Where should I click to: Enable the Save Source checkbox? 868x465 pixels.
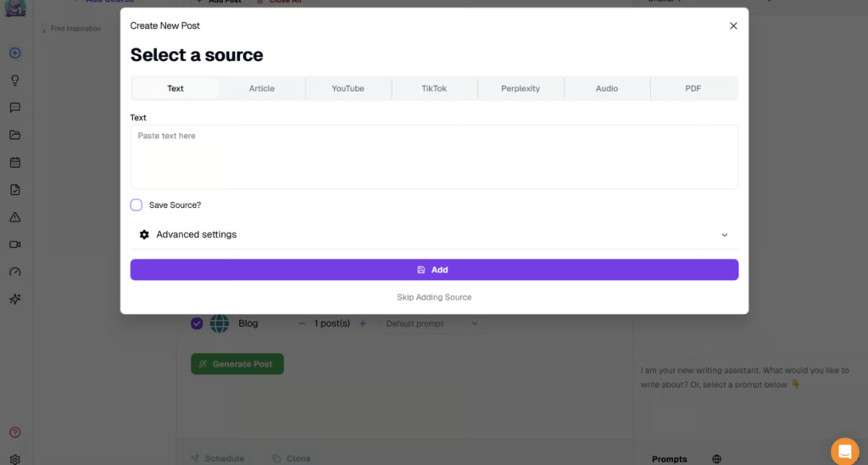pyautogui.click(x=136, y=205)
